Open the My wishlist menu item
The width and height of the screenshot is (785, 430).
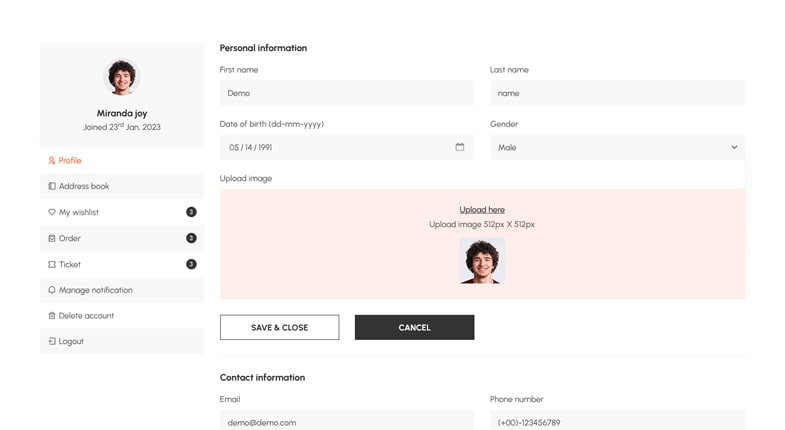79,212
